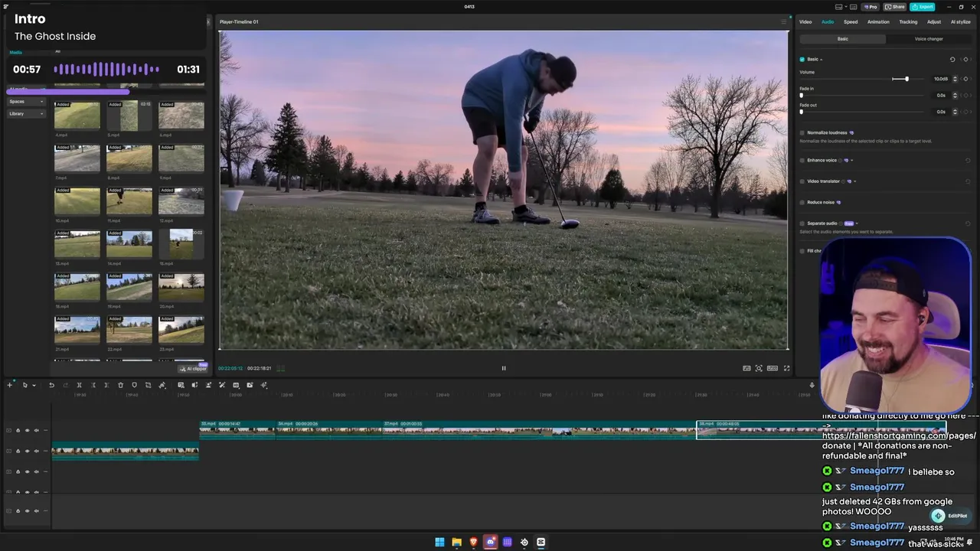Enable Video translator checkbox
This screenshot has width=980, height=551.
(802, 181)
